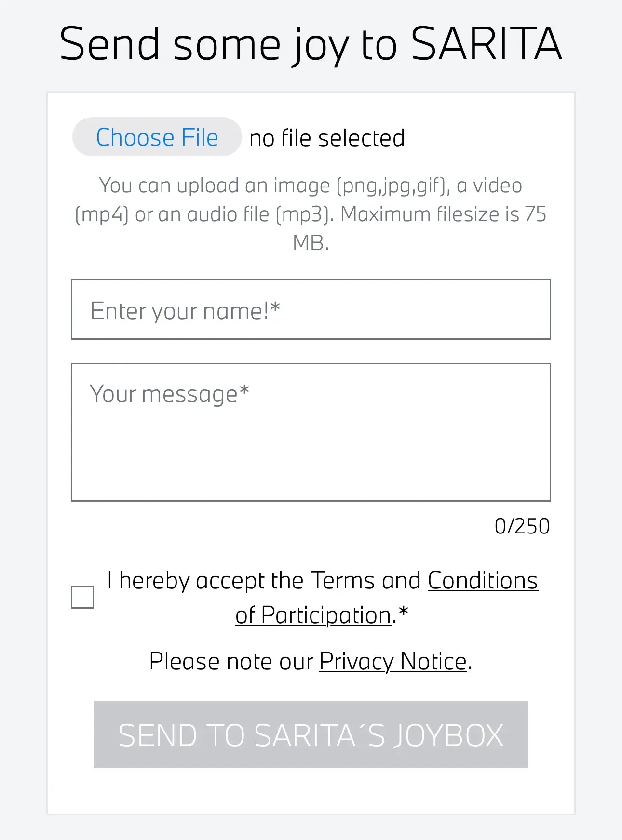Tick the Terms acceptance checkbox

[x=82, y=597]
